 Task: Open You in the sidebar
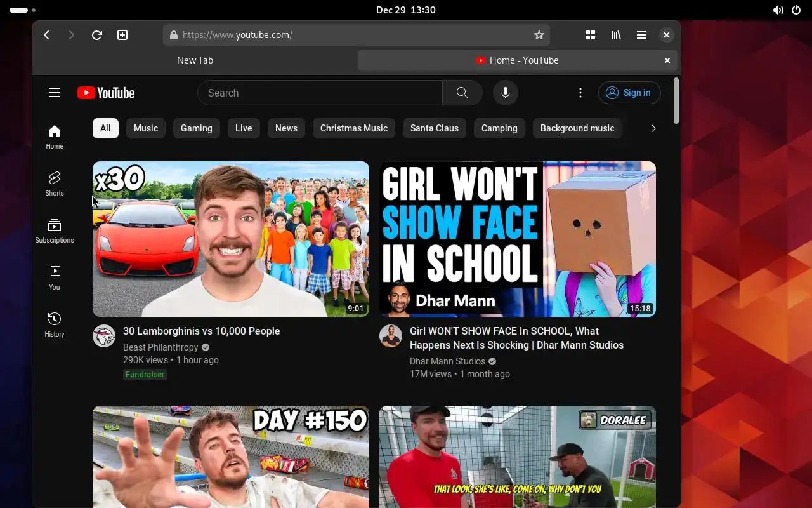(x=55, y=277)
